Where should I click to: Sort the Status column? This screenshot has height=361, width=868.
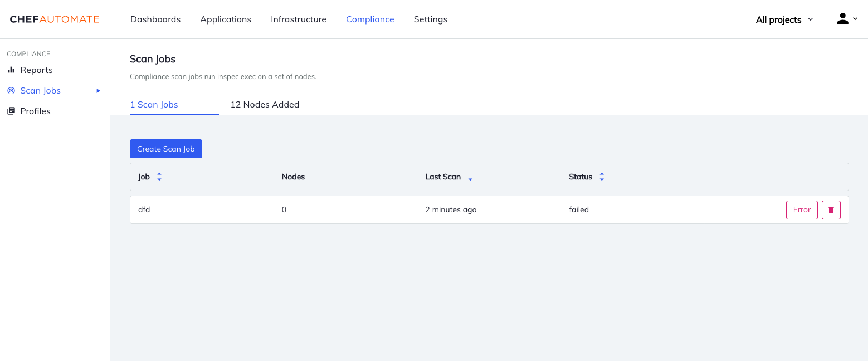coord(602,177)
